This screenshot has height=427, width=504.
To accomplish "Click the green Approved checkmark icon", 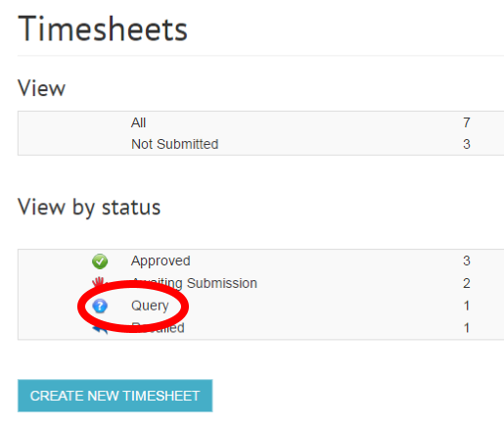I will click(x=100, y=261).
